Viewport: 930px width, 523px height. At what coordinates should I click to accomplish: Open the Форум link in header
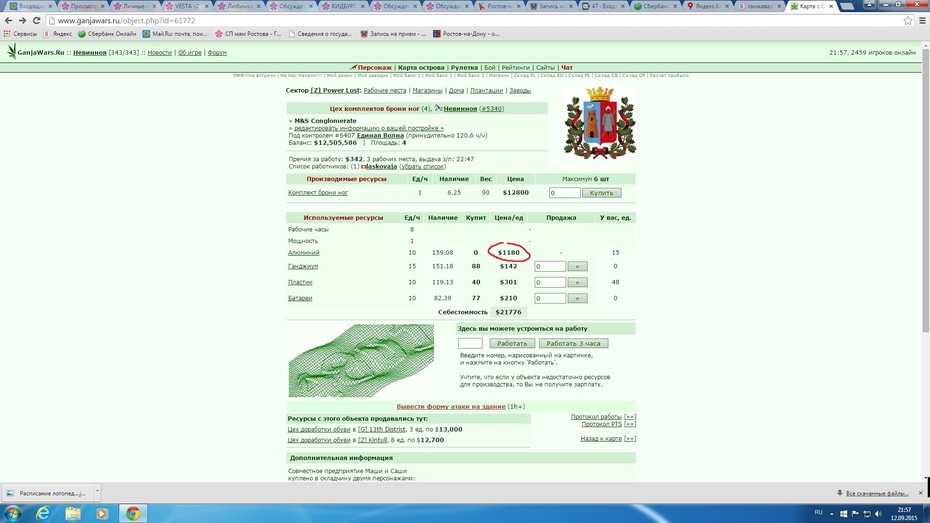pyautogui.click(x=217, y=53)
